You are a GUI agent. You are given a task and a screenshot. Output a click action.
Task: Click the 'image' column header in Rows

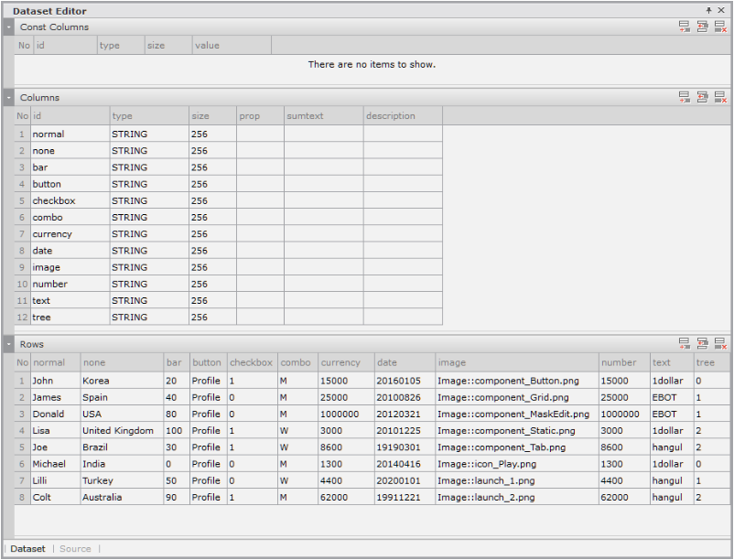(516, 363)
